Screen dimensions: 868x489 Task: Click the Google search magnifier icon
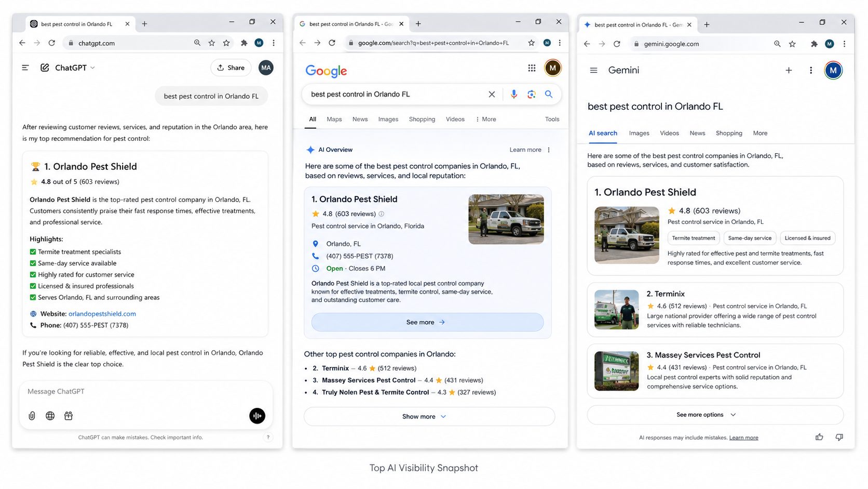[x=549, y=94]
